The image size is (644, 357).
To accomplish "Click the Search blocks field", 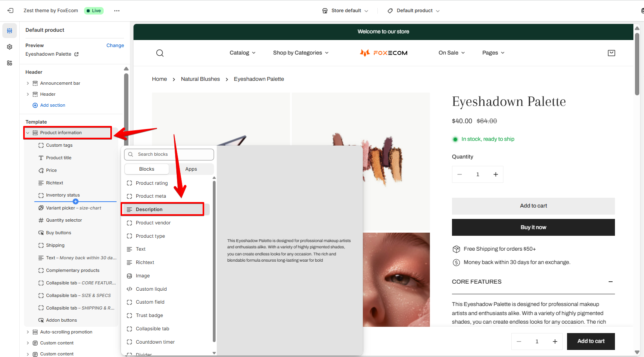I will [x=169, y=154].
